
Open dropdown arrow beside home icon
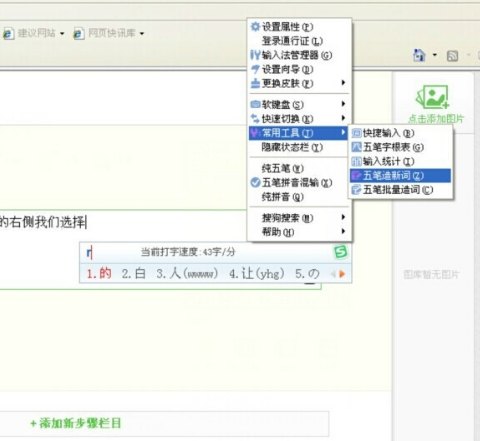click(435, 55)
